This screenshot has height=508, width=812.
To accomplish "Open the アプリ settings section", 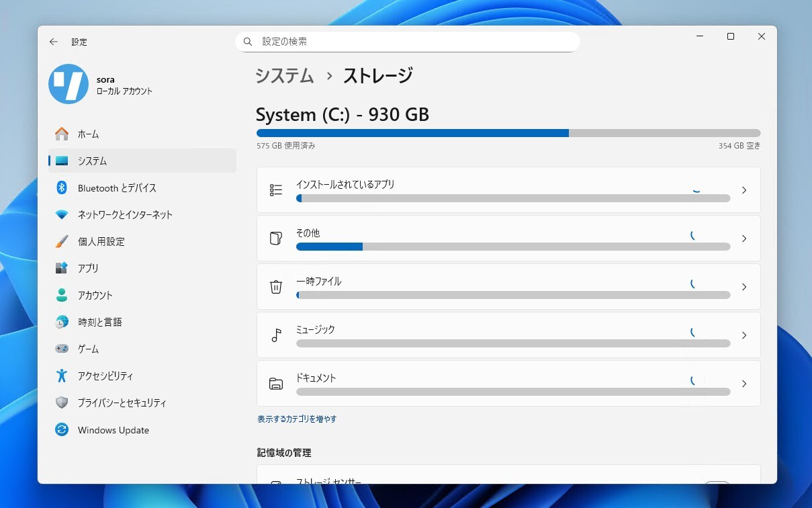I will [x=88, y=269].
